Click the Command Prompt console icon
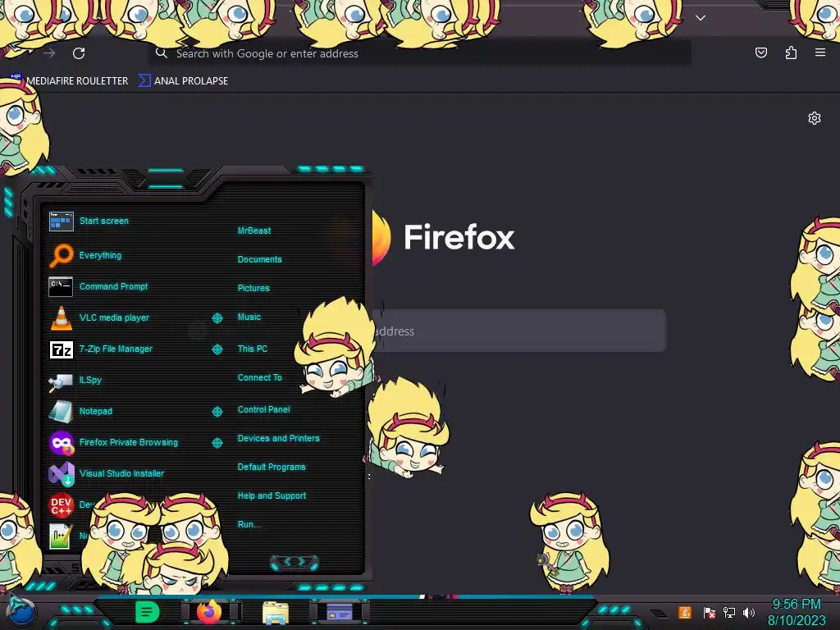 (x=61, y=286)
